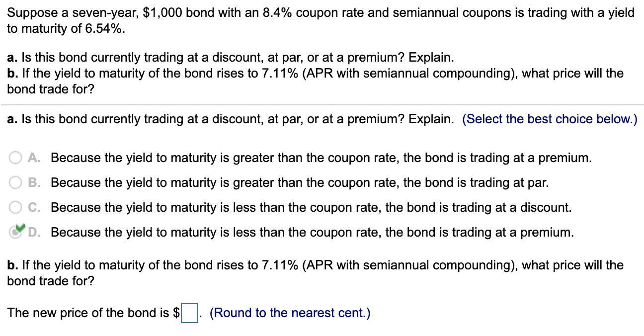The image size is (644, 336).
Task: Click the bold label for part a
Action: click(x=10, y=119)
